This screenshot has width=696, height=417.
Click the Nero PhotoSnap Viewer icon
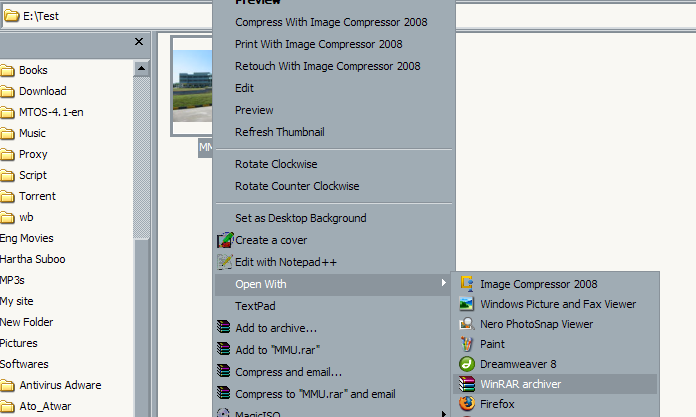pos(467,324)
